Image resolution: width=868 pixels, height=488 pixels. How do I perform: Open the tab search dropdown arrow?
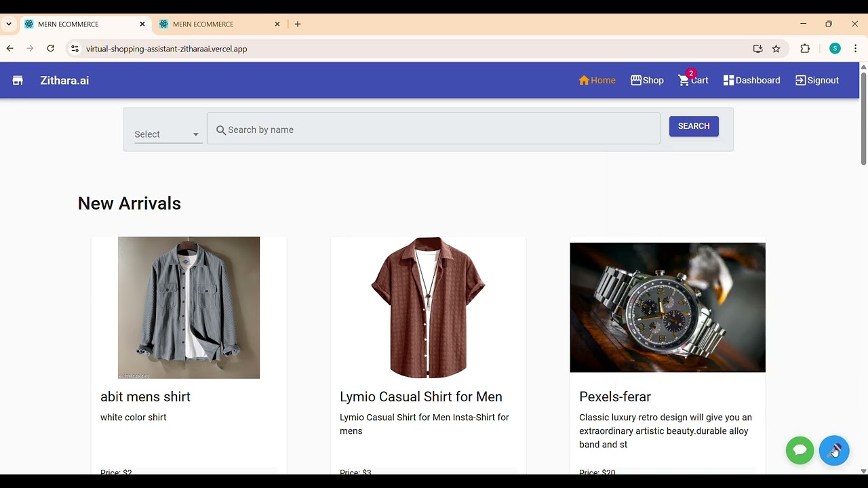(9, 24)
